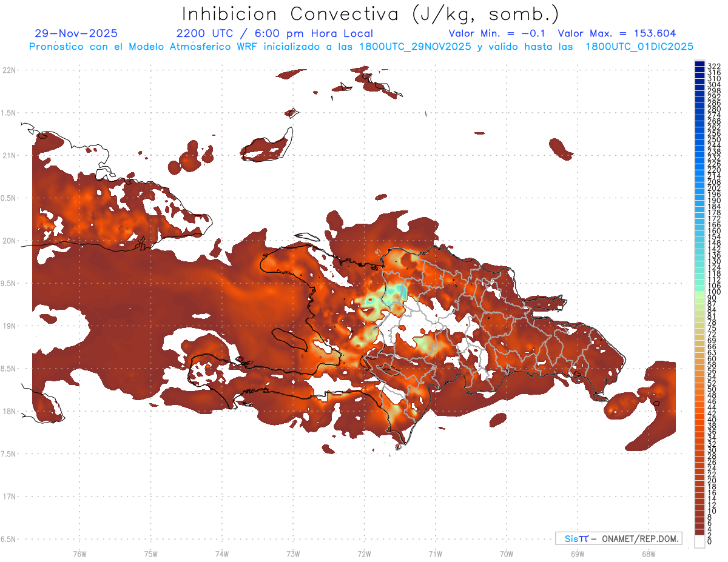
Task: Click the 72W longitude axis label
Action: point(364,554)
